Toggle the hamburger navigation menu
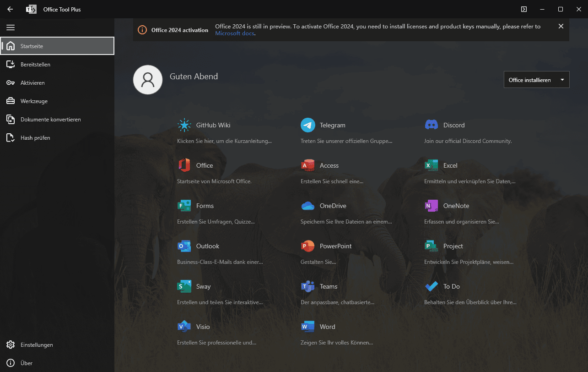 (x=11, y=27)
